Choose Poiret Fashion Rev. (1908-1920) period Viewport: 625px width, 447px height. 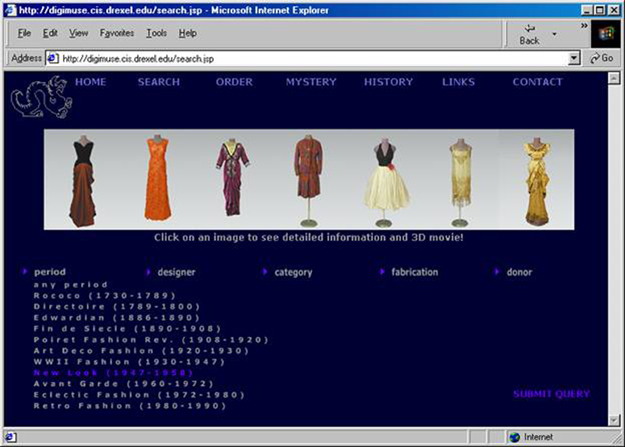(151, 340)
